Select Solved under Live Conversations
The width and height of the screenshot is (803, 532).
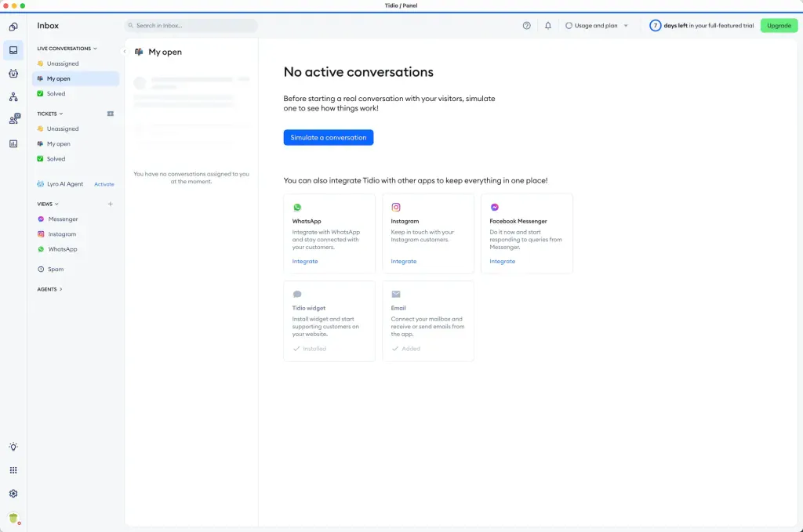(76, 93)
